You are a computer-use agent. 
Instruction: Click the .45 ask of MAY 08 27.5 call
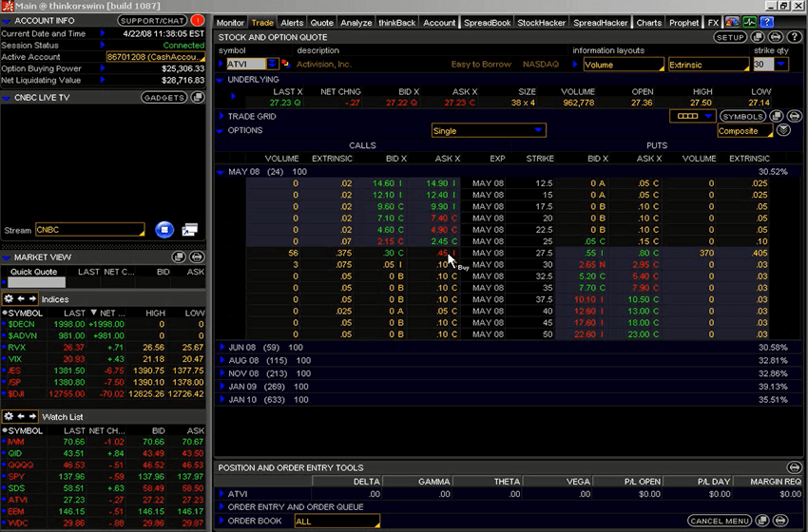442,253
